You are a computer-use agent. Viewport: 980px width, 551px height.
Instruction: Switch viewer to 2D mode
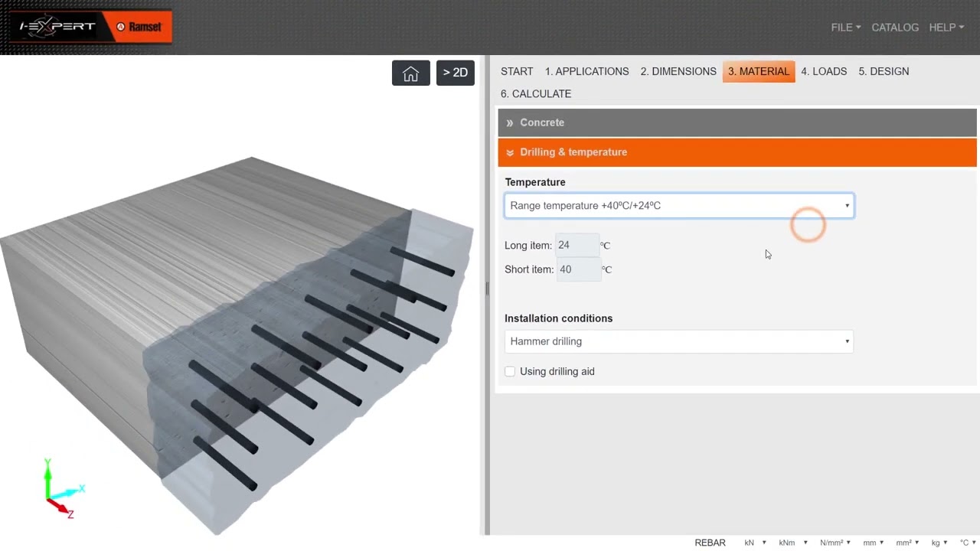456,73
